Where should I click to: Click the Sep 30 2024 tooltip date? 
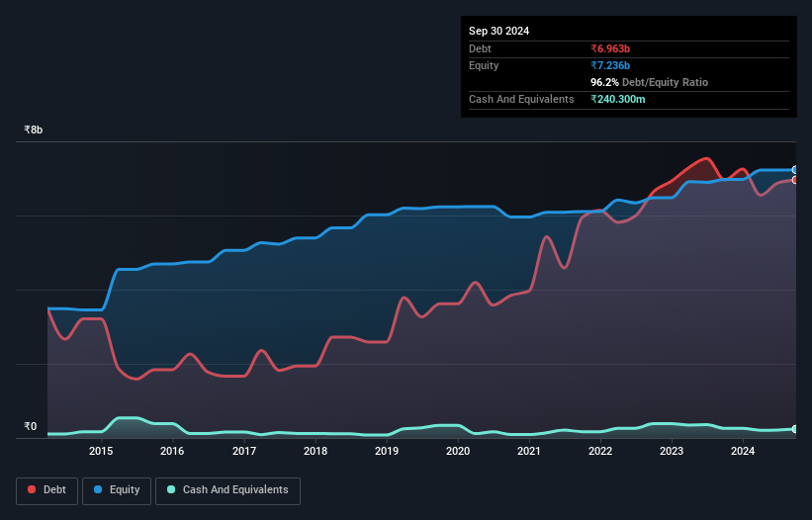tap(498, 31)
